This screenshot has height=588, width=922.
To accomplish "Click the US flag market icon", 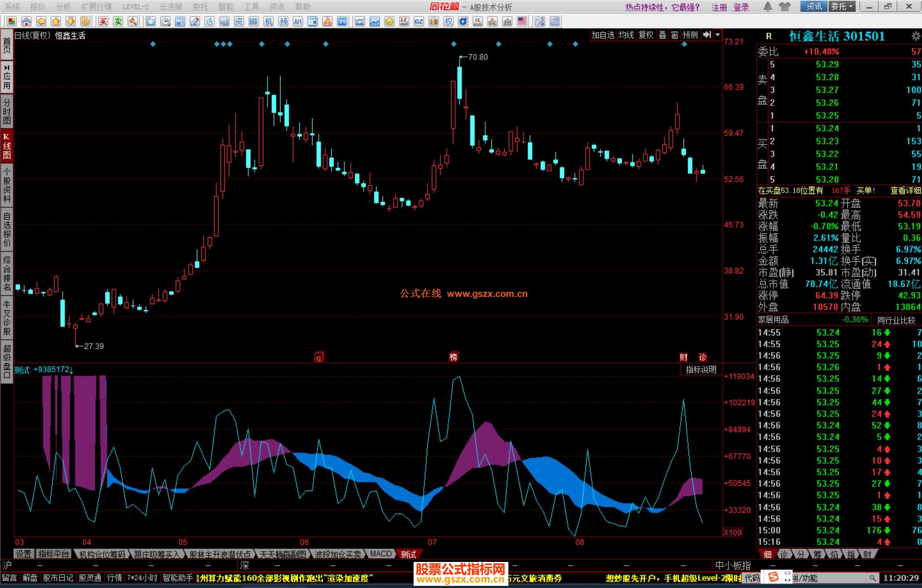I will click(522, 21).
